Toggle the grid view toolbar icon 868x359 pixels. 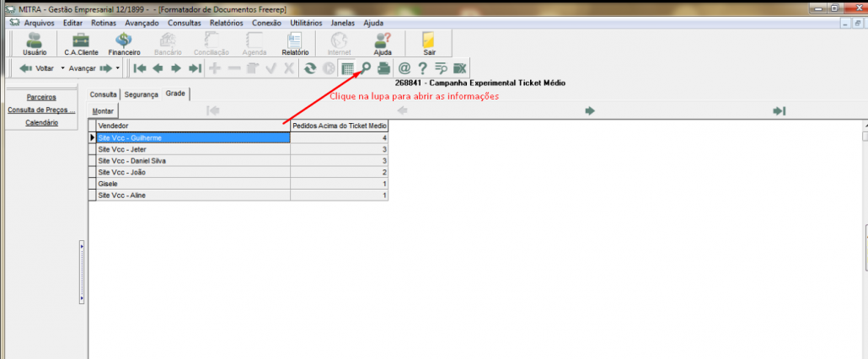tap(346, 68)
